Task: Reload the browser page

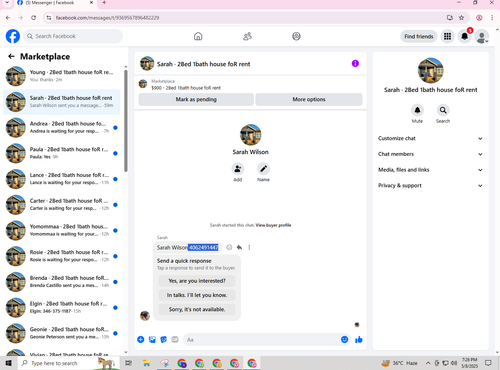Action: 33,18
